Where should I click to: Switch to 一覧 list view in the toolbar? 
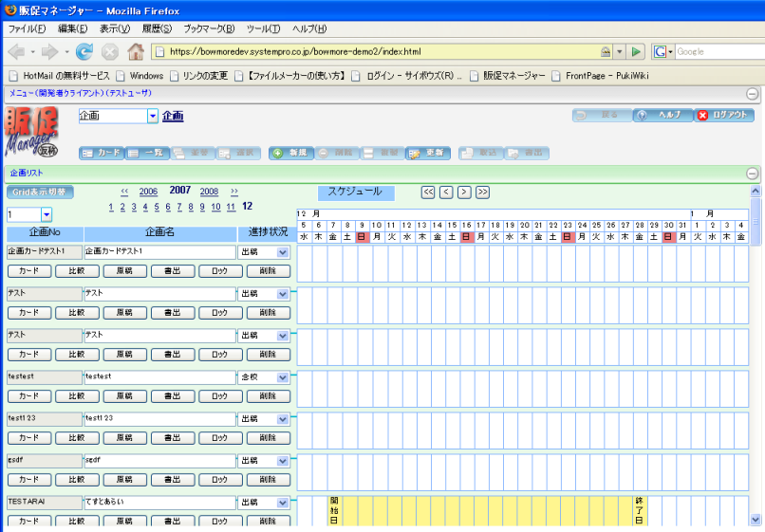(x=147, y=153)
